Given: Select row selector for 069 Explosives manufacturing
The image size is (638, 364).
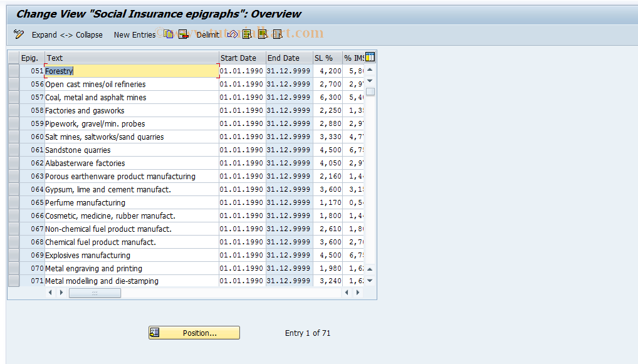Looking at the screenshot, I should coord(14,255).
